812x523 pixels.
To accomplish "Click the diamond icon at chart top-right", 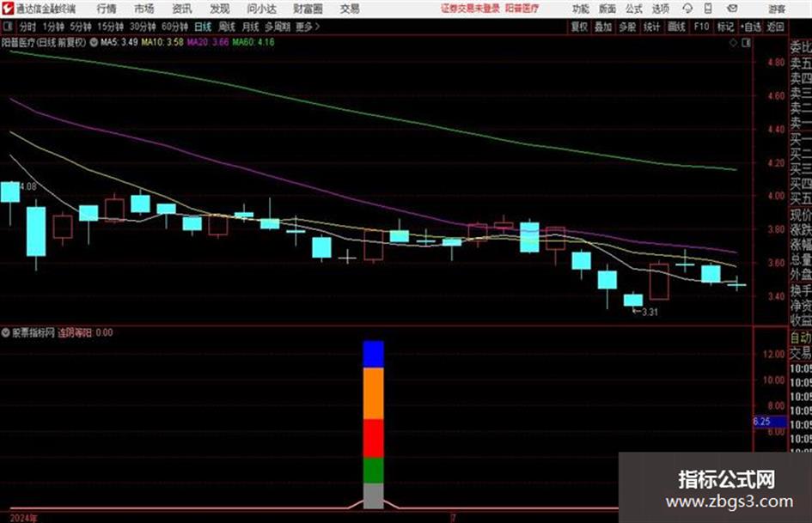I will pos(733,43).
